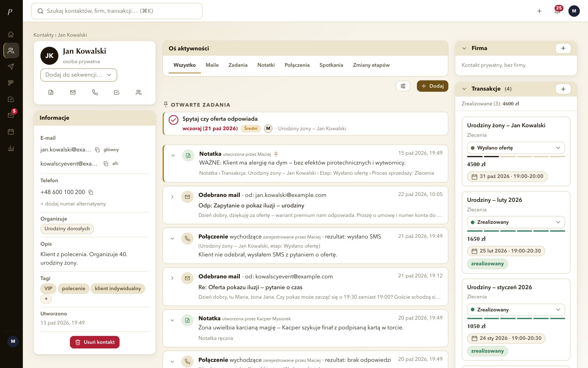Viewport: 588px width, 368px height.
Task: Click the envelope icon under Jan Kowalski
Action: tap(73, 93)
